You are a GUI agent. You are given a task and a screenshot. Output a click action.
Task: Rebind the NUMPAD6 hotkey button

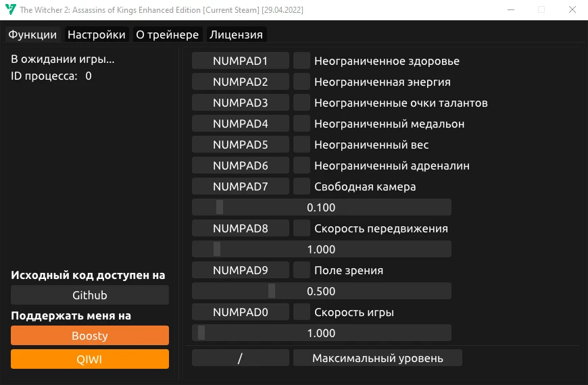[241, 165]
